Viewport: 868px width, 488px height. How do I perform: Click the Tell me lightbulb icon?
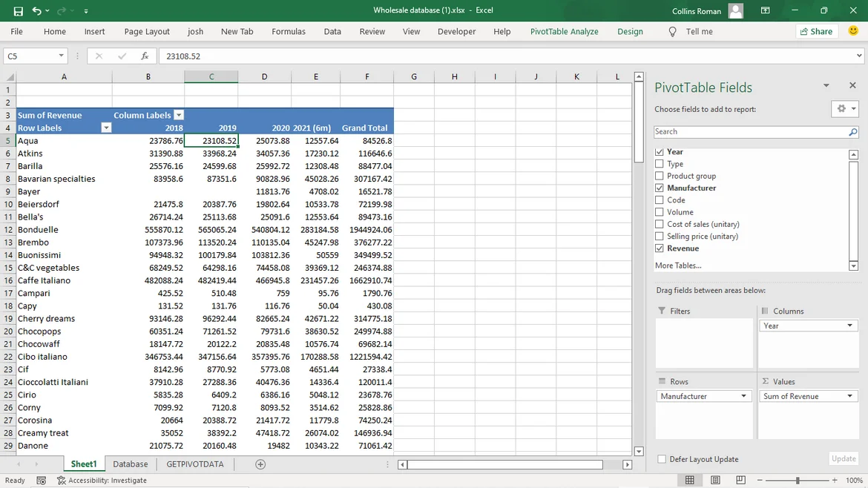click(x=673, y=32)
